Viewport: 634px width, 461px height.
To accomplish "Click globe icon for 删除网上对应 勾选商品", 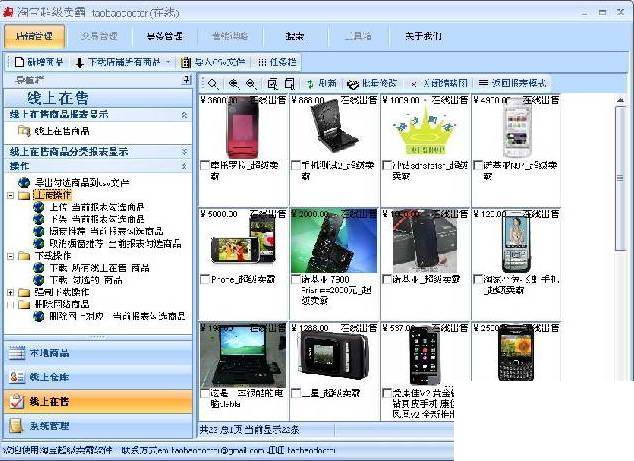I will pyautogui.click(x=38, y=316).
